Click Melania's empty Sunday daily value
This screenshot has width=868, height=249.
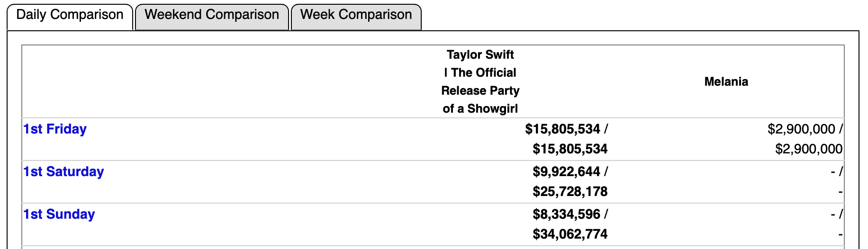click(836, 214)
